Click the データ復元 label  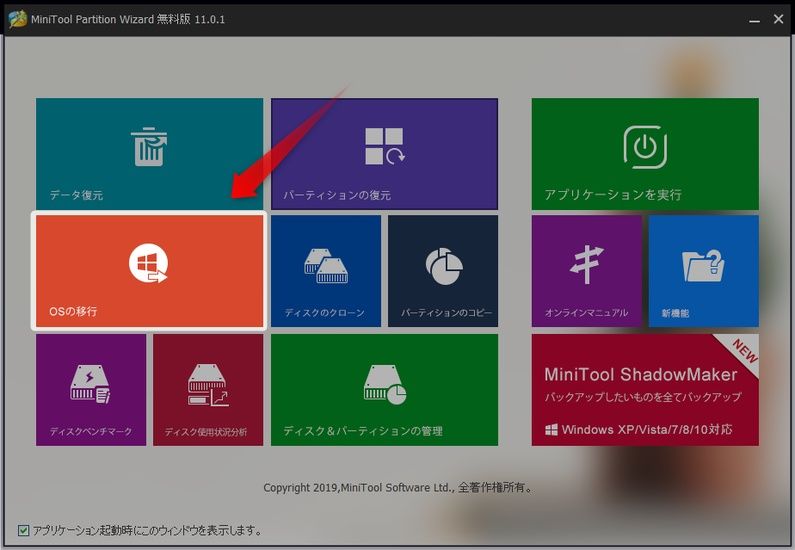[x=76, y=195]
